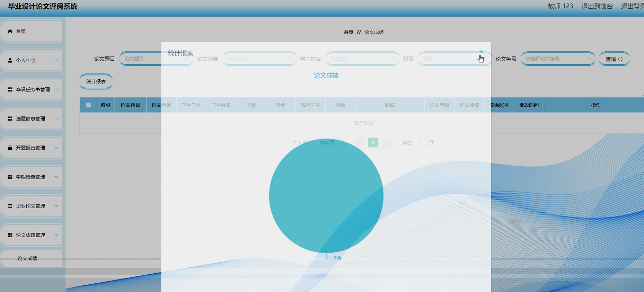This screenshot has width=644, height=292.
Task: Focus the 论文题目 input field
Action: click(156, 59)
